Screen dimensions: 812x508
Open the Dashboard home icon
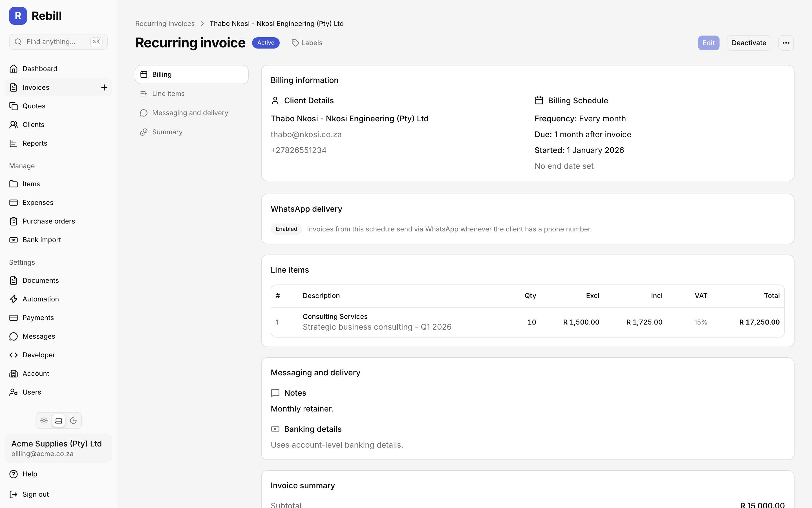[x=14, y=69]
